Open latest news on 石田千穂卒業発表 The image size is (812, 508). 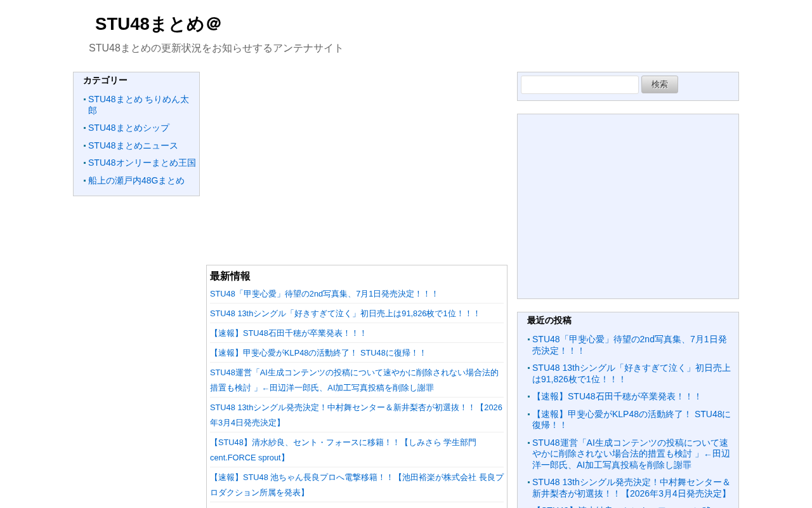[289, 333]
